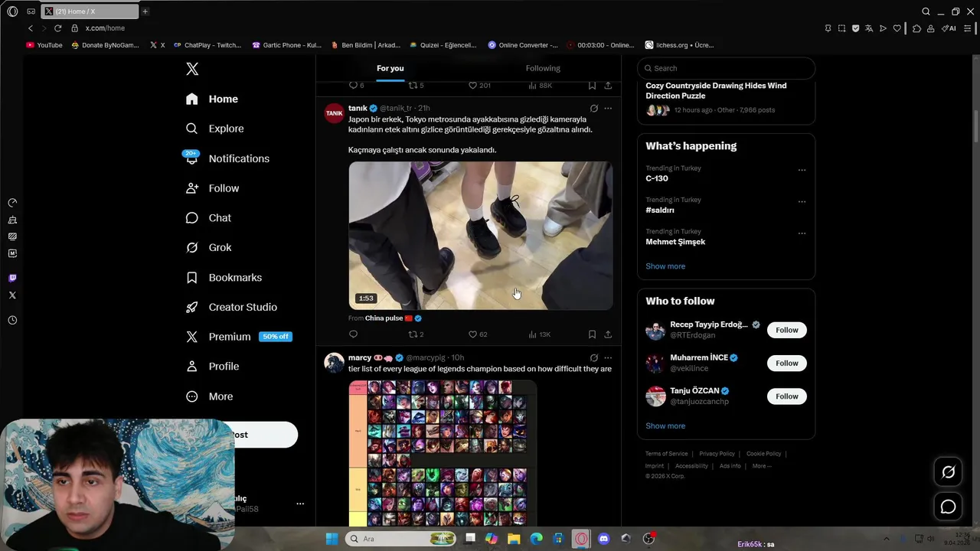
Task: Open Creator Studio rocket item
Action: pyautogui.click(x=231, y=307)
